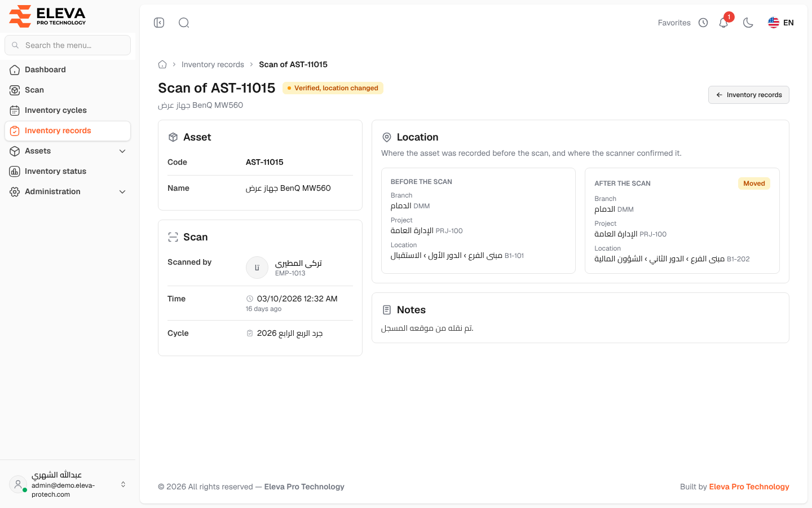Go to home via breadcrumb house icon

(x=162, y=64)
